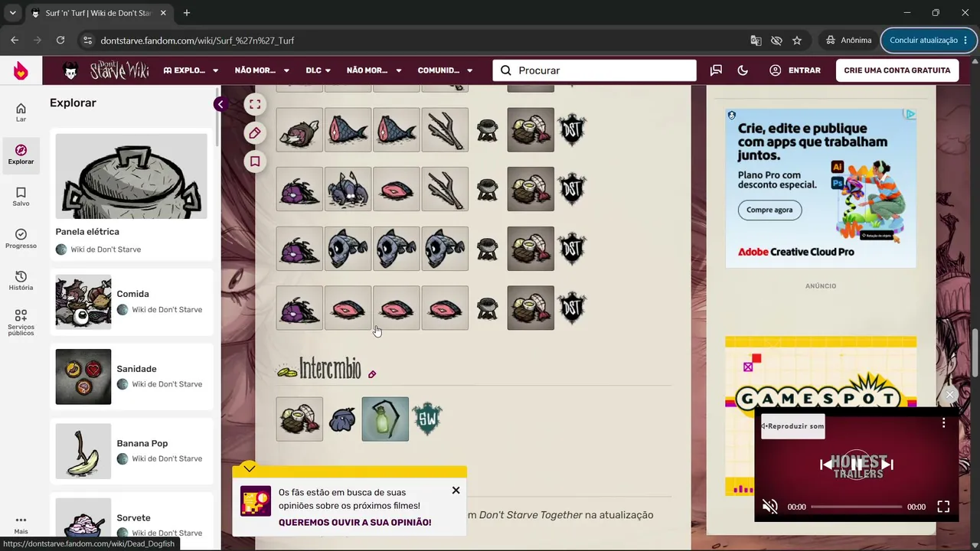
Task: Open the Comida article card
Action: pyautogui.click(x=132, y=302)
